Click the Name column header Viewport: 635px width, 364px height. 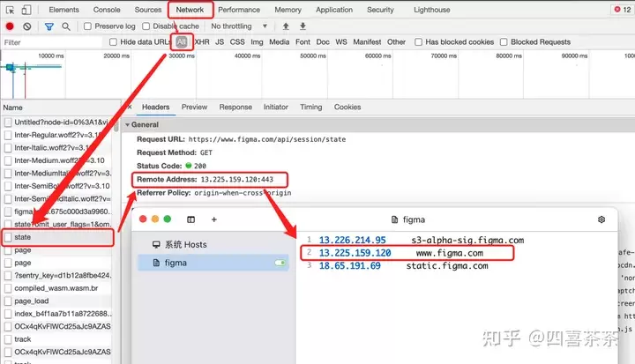pyautogui.click(x=61, y=108)
